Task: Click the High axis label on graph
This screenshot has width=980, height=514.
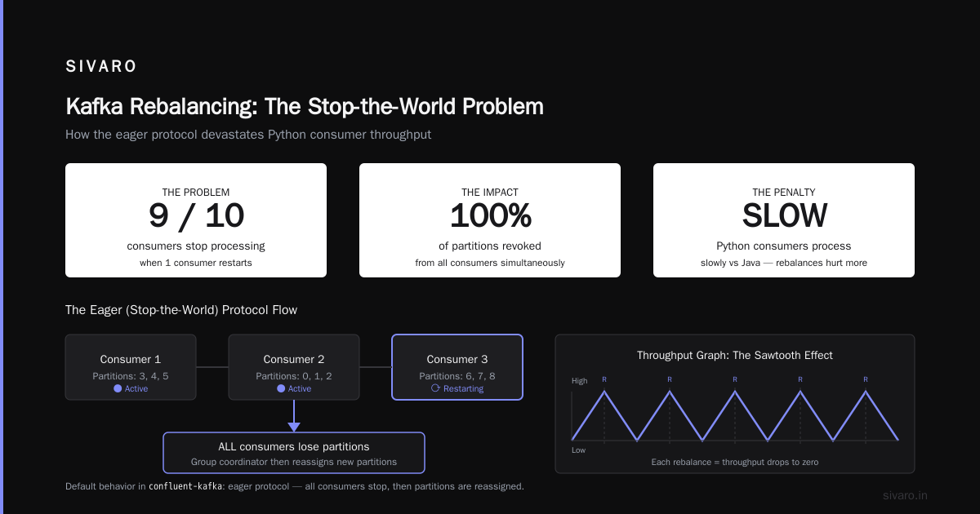Action: 579,381
